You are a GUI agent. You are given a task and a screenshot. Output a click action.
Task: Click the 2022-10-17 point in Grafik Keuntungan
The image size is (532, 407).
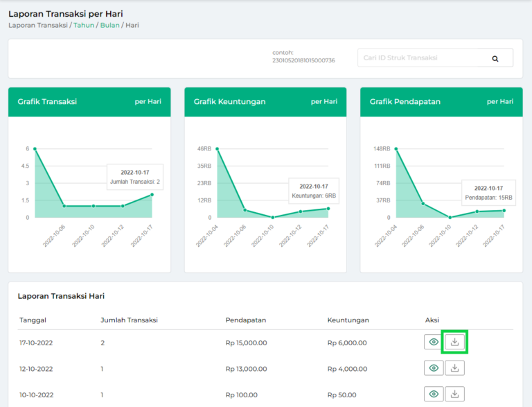[x=328, y=208]
